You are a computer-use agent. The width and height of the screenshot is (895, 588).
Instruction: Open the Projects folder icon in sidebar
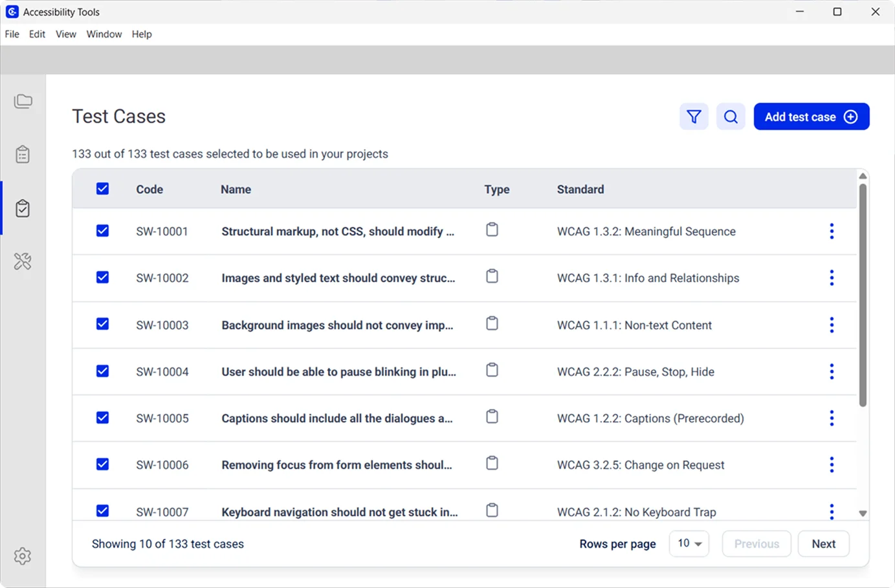23,101
